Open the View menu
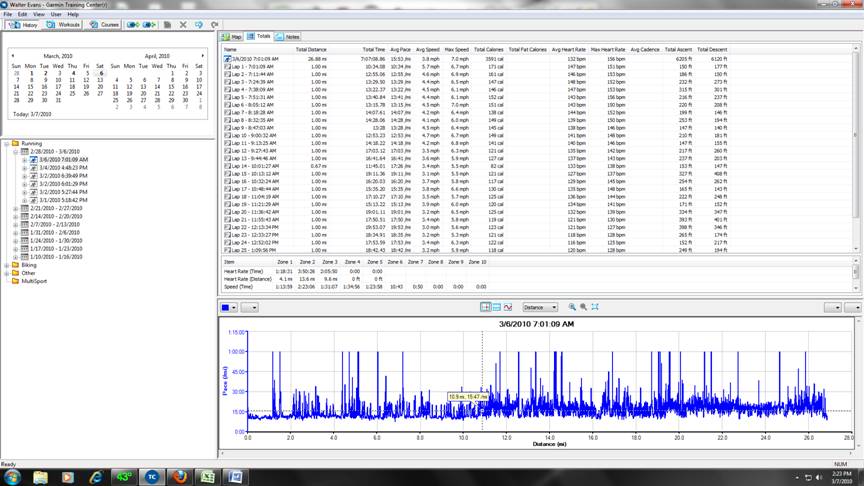Screen dimensions: 864x486 [38, 15]
